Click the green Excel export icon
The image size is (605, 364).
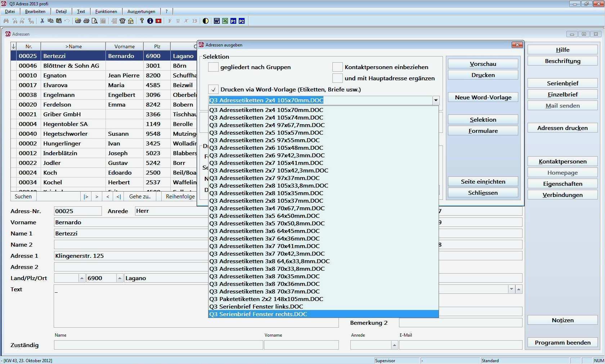(225, 21)
